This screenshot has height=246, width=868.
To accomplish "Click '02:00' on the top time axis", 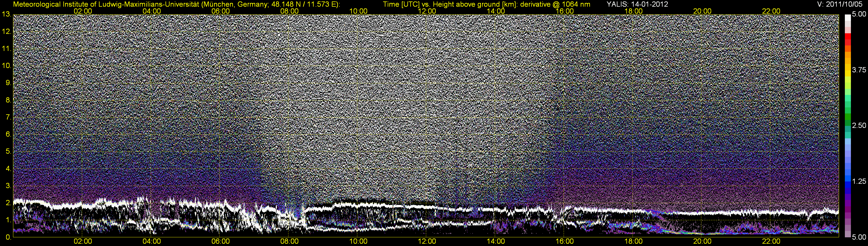I will (x=83, y=11).
